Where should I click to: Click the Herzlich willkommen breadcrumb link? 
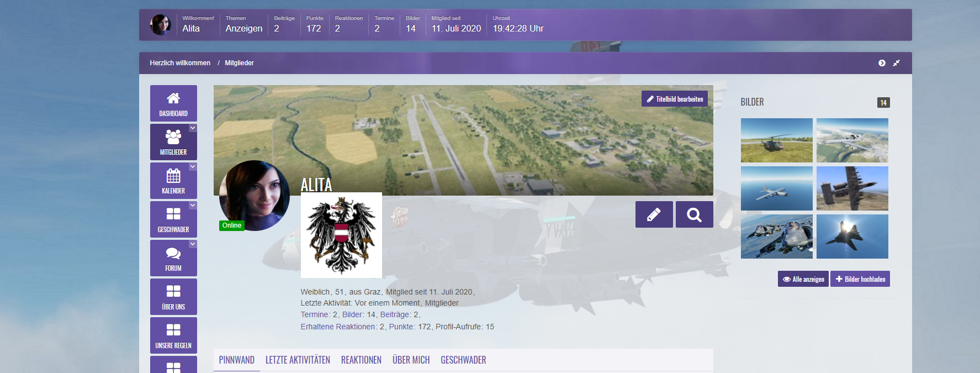180,63
